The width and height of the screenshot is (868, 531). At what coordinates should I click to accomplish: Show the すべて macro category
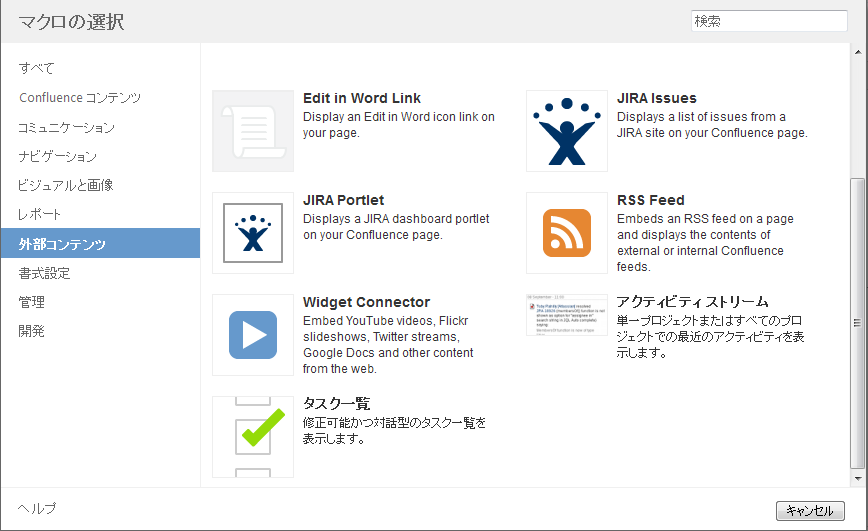pyautogui.click(x=37, y=68)
